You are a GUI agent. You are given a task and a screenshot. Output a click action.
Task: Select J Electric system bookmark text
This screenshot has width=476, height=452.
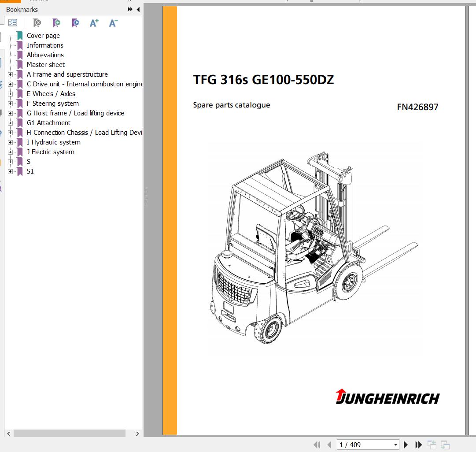coord(50,152)
